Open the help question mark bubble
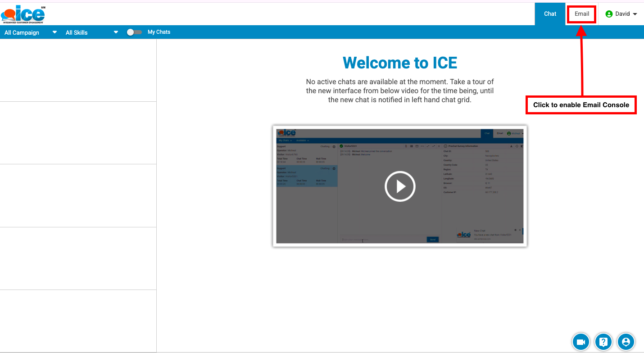The image size is (644, 353). tap(603, 342)
